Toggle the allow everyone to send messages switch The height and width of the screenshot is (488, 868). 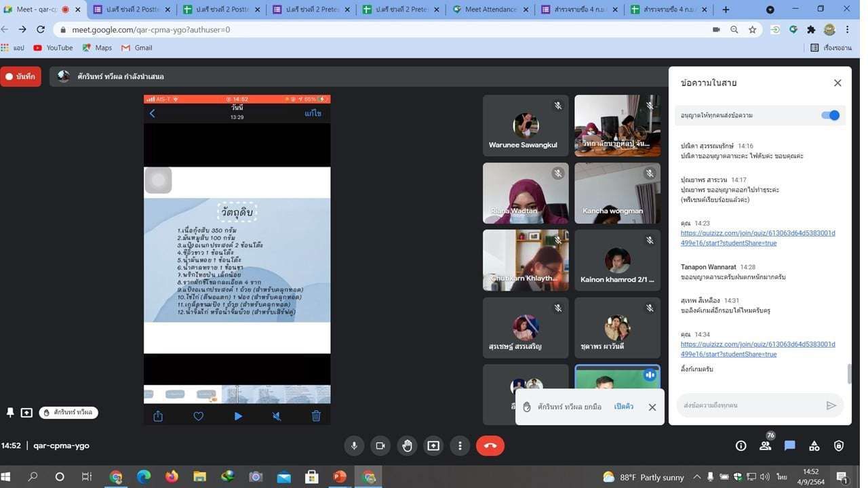coord(830,115)
